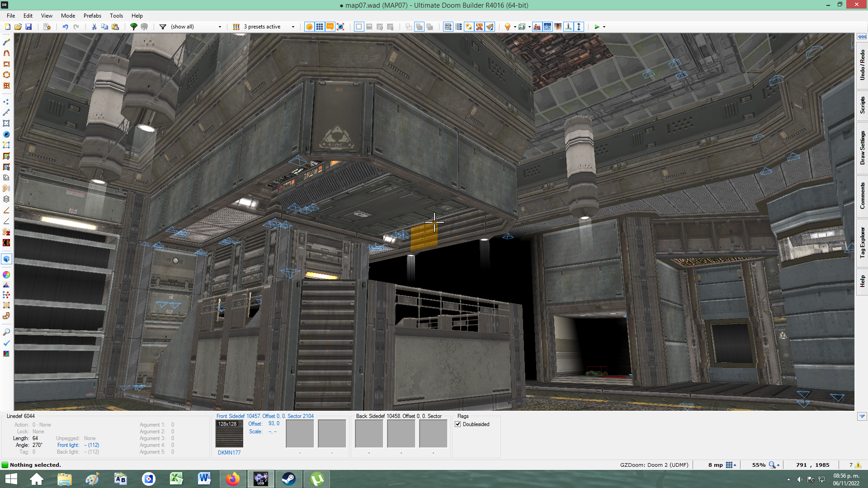Screen dimensions: 868x488
Task: Open Firefox from the taskbar
Action: click(x=233, y=479)
